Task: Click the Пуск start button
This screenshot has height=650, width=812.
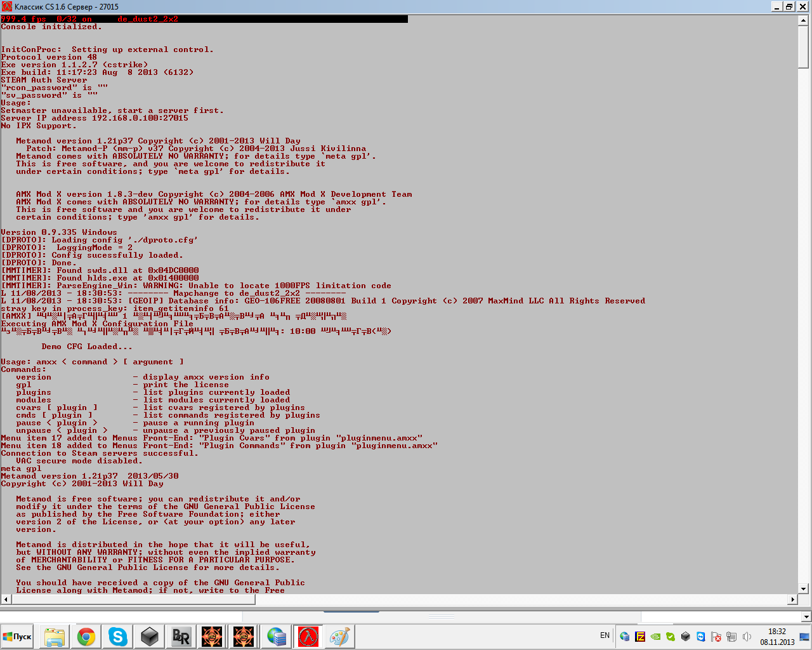Action: point(18,637)
